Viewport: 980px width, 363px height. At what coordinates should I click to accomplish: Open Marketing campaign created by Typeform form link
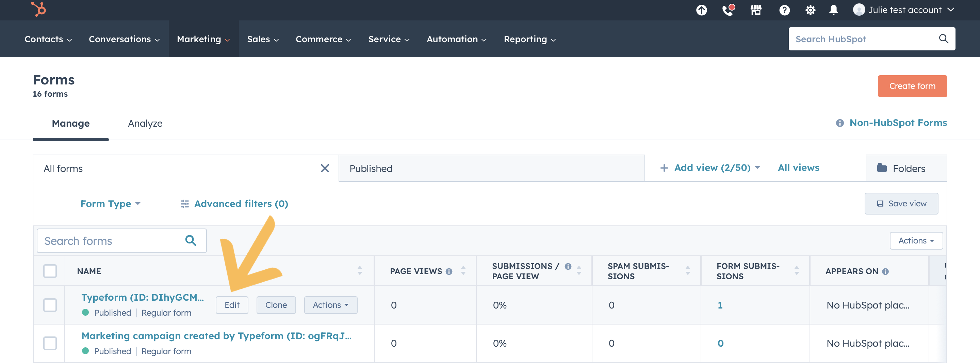coord(216,335)
